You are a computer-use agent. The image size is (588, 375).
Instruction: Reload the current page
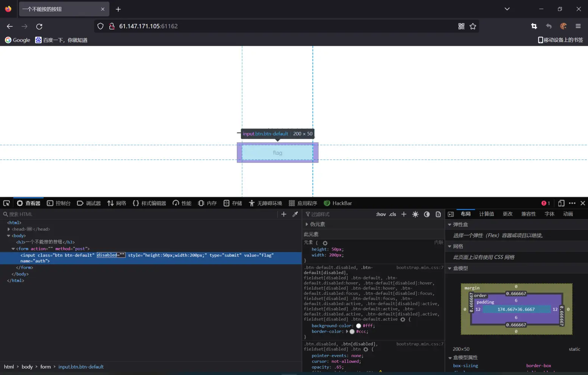click(39, 26)
